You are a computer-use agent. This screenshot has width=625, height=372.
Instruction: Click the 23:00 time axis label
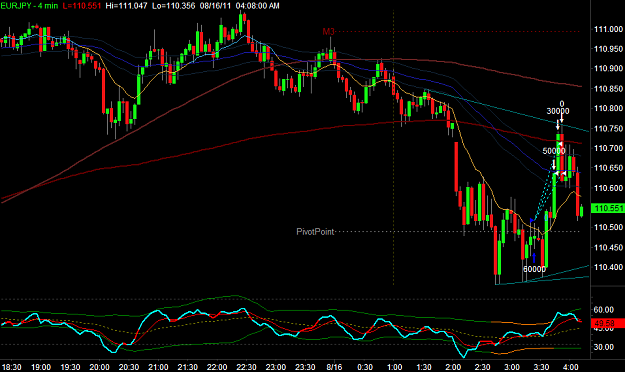click(276, 367)
